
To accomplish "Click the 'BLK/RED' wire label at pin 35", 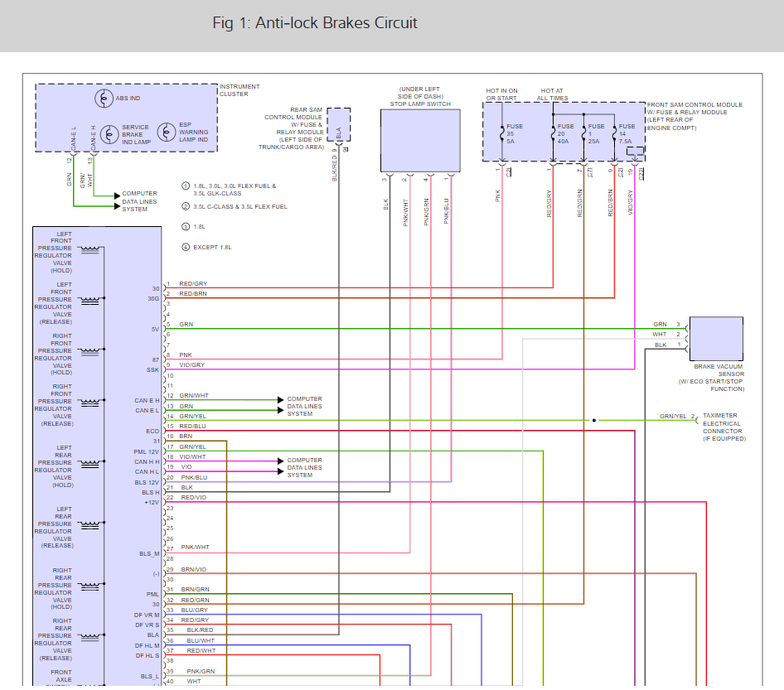I will click(x=200, y=630).
